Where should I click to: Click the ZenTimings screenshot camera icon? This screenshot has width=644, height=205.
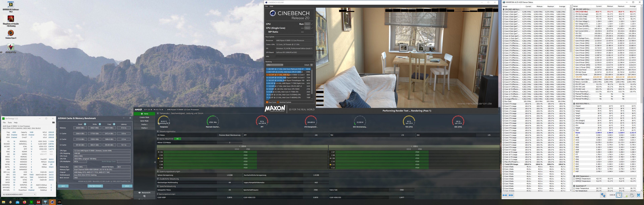point(53,123)
